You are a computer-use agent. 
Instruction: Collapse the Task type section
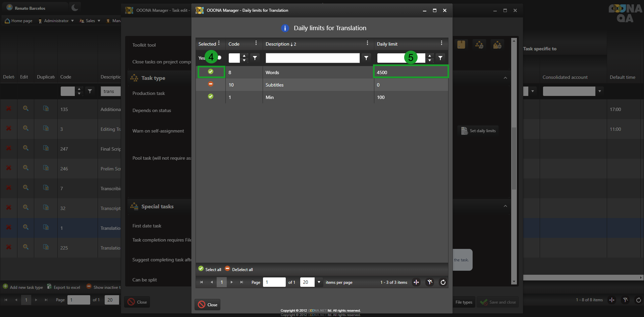[x=505, y=78]
